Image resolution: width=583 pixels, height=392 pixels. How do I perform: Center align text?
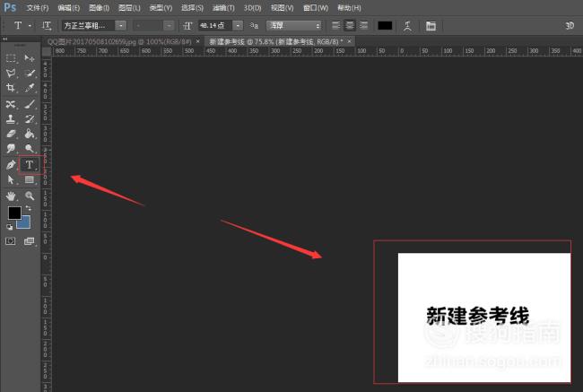point(350,25)
